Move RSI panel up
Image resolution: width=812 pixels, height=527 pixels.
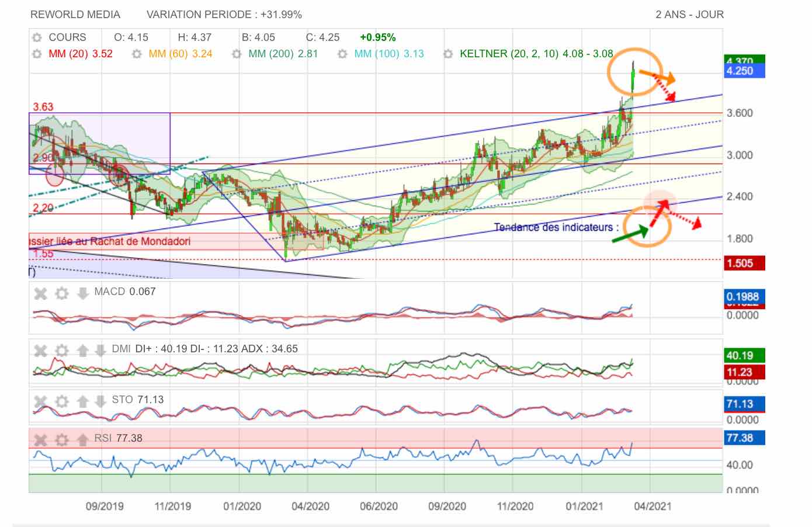[82, 440]
